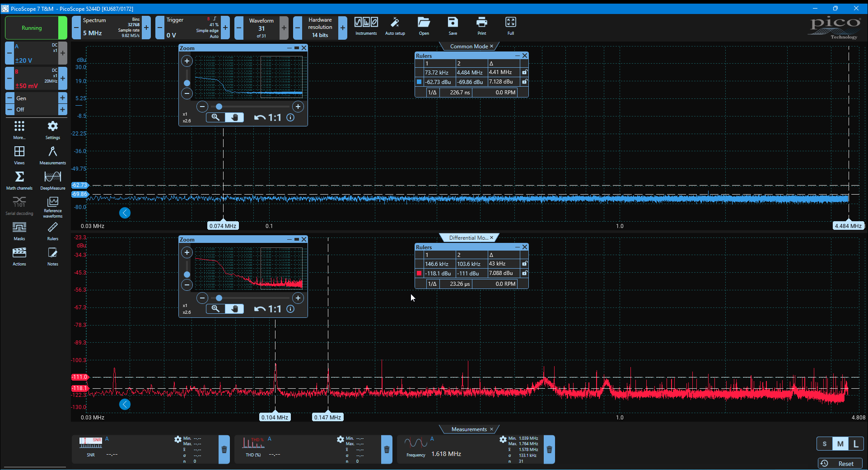Expand collapsed panel arrow on upper graph
The image size is (868, 470).
[x=125, y=213]
